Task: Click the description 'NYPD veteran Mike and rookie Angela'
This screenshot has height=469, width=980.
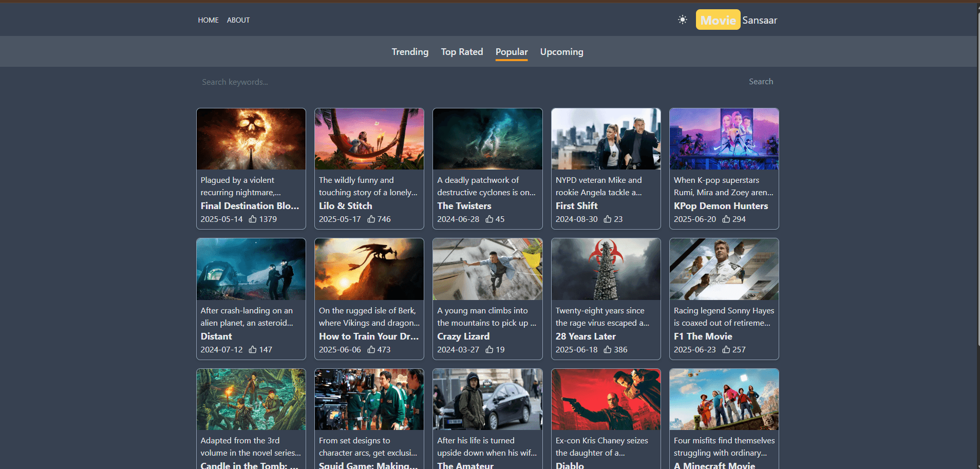Action: click(x=599, y=186)
